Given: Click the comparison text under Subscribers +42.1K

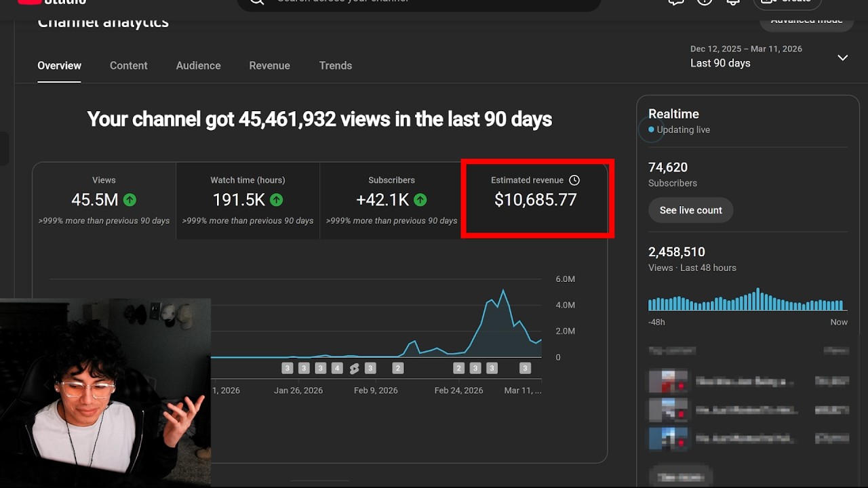Looking at the screenshot, I should pyautogui.click(x=391, y=221).
